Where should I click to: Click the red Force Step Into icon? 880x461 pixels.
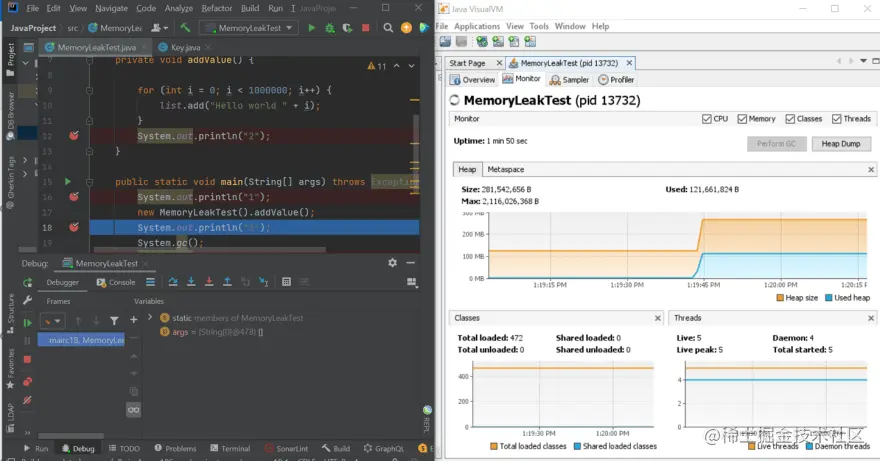click(209, 282)
